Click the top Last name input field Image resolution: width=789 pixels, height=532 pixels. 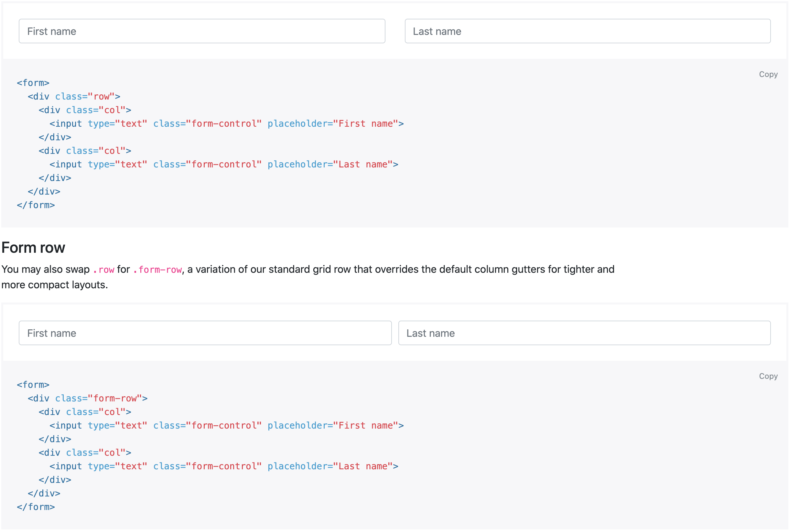[587, 31]
